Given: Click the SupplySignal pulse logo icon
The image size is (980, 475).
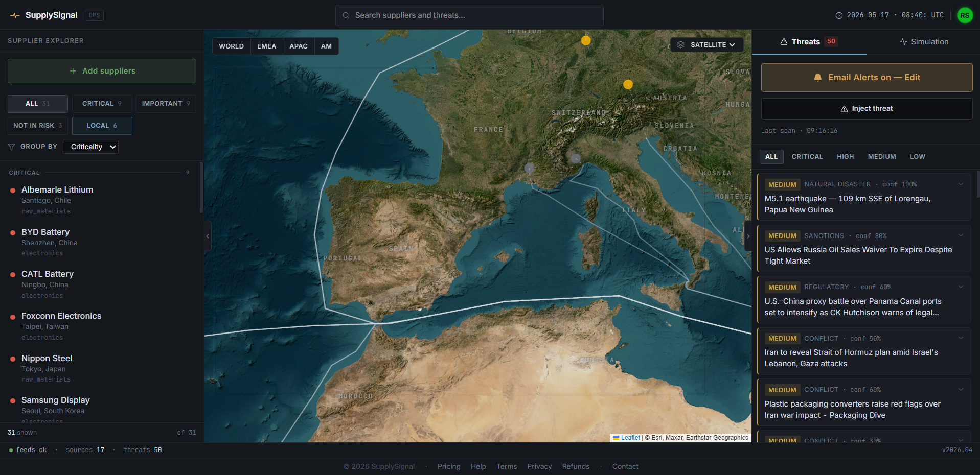Looking at the screenshot, I should (x=15, y=15).
